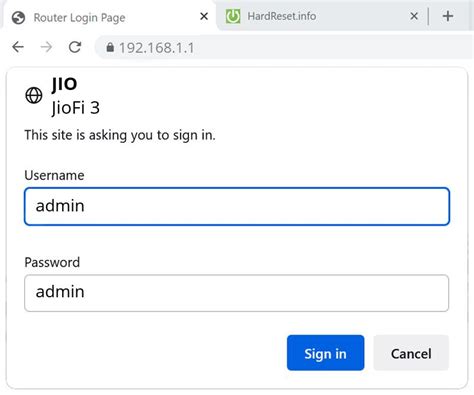474x395 pixels.
Task: Click the JIO heading text
Action: (64, 84)
